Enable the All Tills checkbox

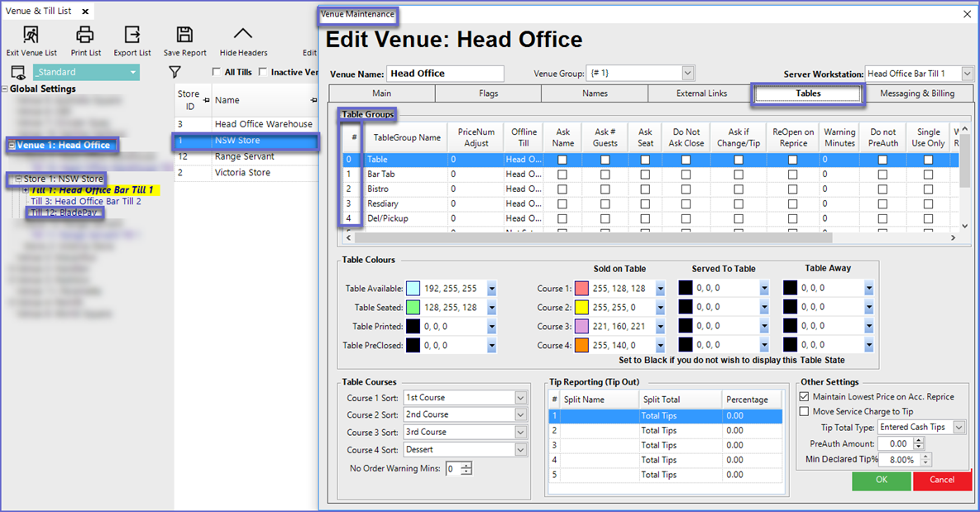point(217,73)
